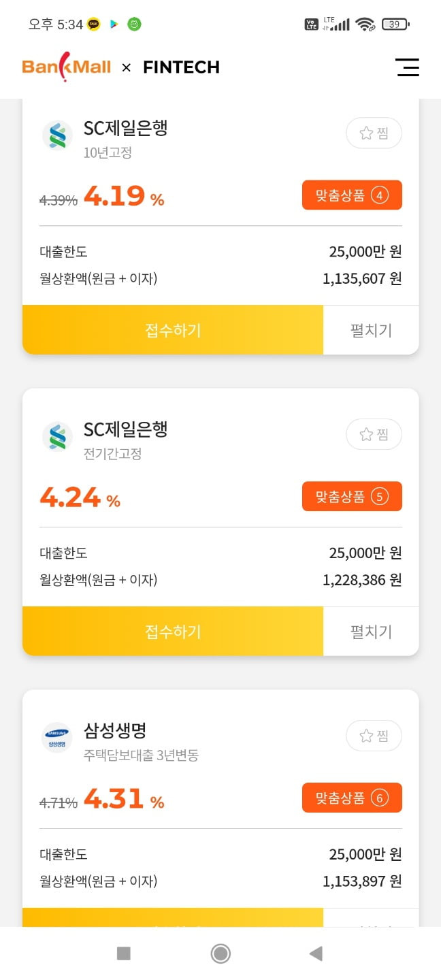The image size is (441, 980).
Task: Toggle 찜 favorite on SC제일은행 10년고정
Action: click(x=374, y=133)
